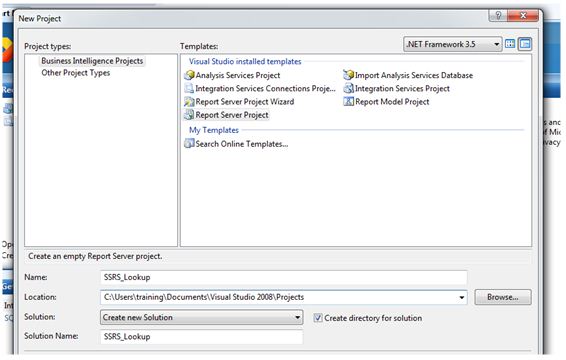566x360 pixels.
Task: Open the Create new Solution dropdown
Action: pyautogui.click(x=201, y=317)
